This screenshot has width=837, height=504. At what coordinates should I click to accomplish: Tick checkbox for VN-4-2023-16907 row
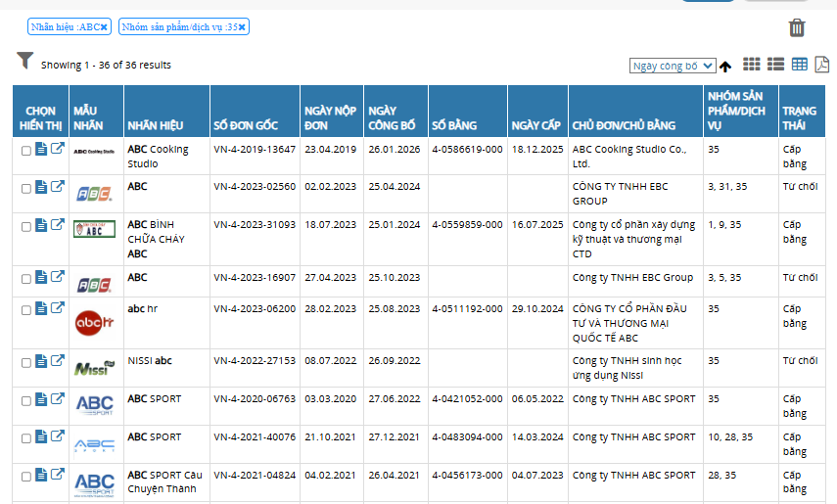pos(25,279)
